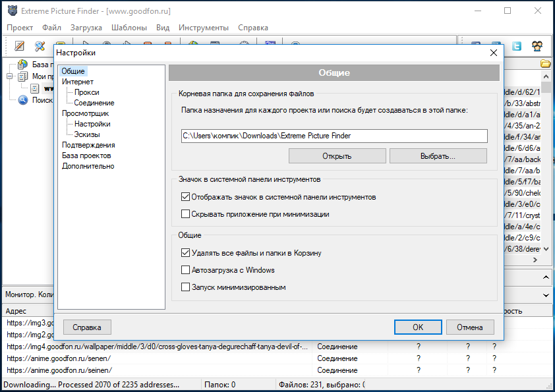Click the projects icon beside Мои пр
Image resolution: width=555 pixels, height=392 pixels.
pos(22,76)
